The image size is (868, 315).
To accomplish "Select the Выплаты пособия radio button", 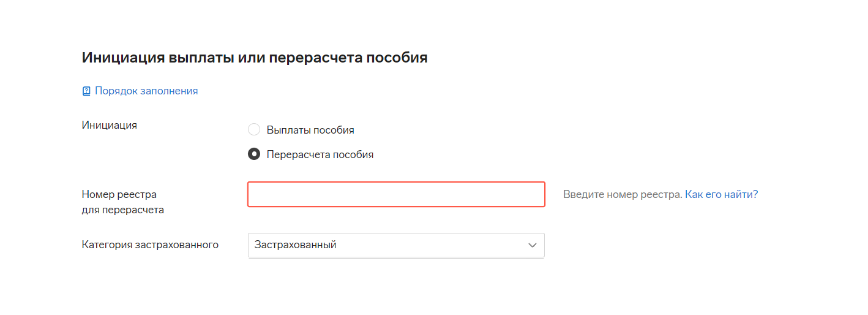I will tap(254, 130).
